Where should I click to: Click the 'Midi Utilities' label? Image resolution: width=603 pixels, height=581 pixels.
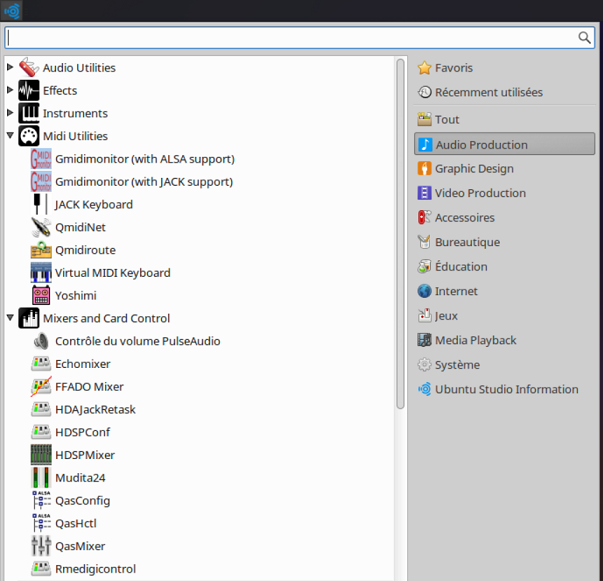click(75, 136)
